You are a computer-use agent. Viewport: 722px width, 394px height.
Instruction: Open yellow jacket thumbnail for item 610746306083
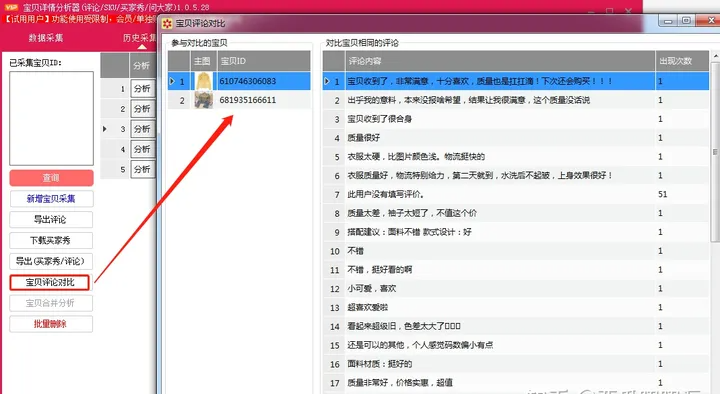pyautogui.click(x=204, y=81)
